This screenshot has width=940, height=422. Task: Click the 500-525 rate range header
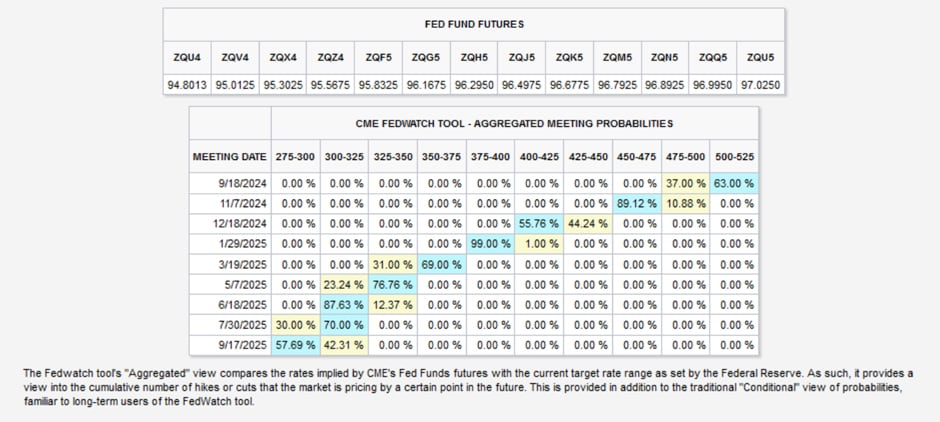pyautogui.click(x=735, y=157)
